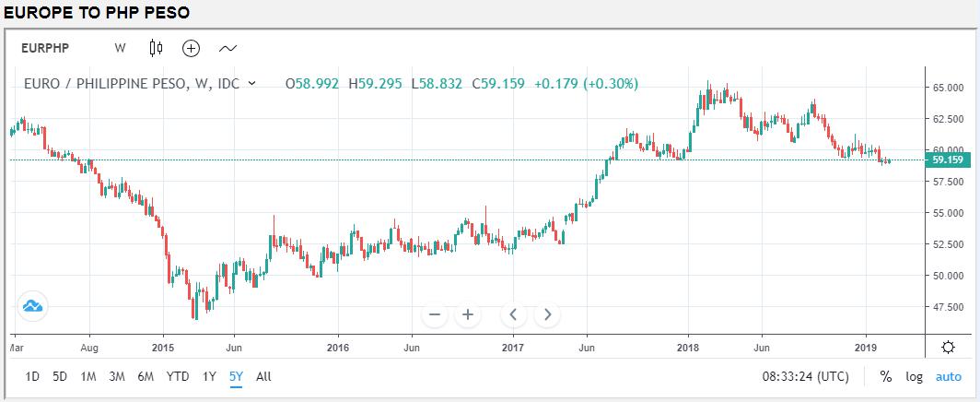The image size is (980, 402).
Task: Click the compare or add symbol plus icon
Action: click(191, 47)
